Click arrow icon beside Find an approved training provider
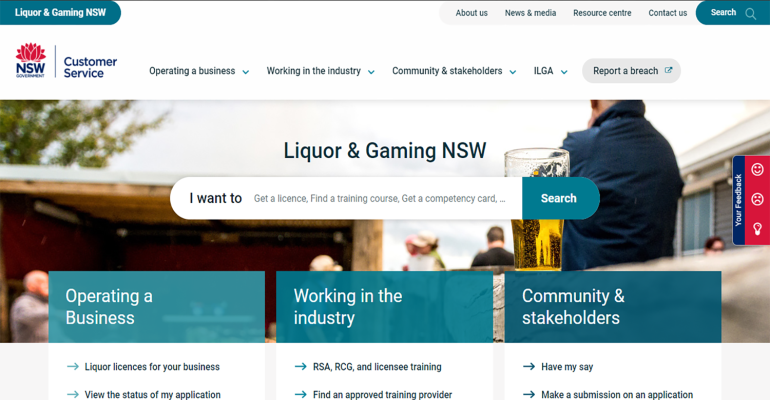770x400 pixels. pyautogui.click(x=301, y=394)
